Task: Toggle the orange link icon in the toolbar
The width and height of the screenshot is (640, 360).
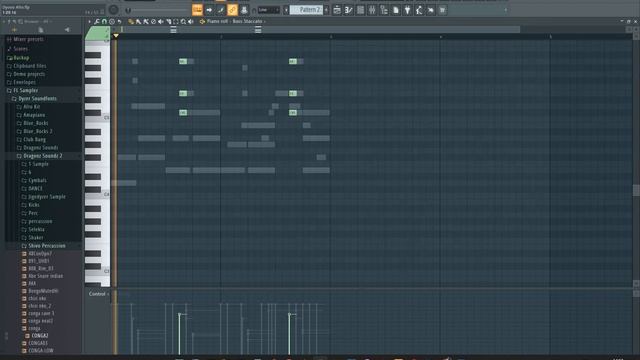Action: (232, 10)
